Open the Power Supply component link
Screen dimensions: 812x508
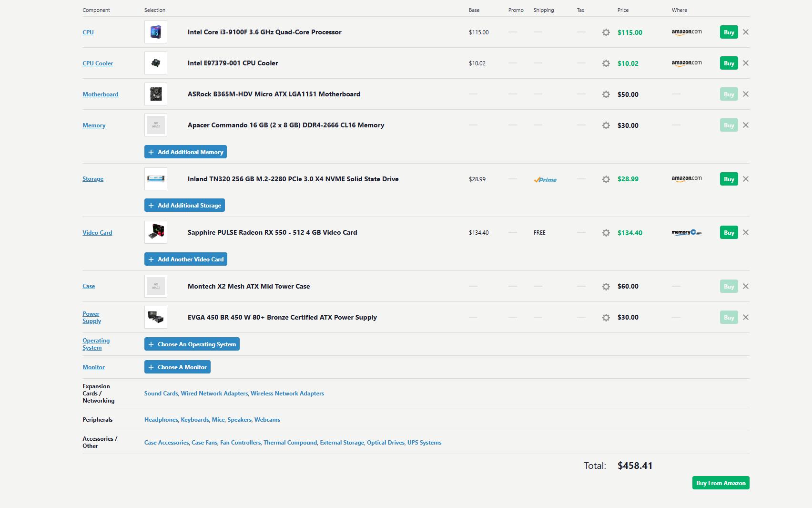91,317
